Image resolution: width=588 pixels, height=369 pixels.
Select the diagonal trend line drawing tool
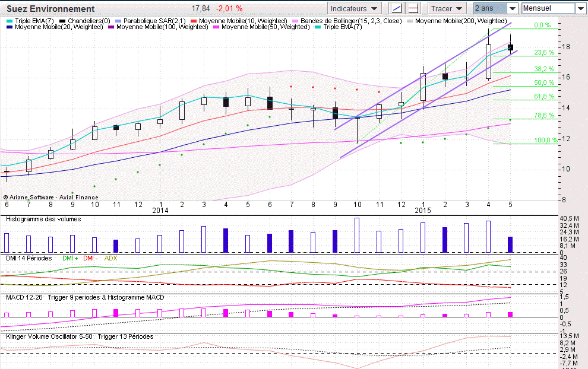[396, 8]
